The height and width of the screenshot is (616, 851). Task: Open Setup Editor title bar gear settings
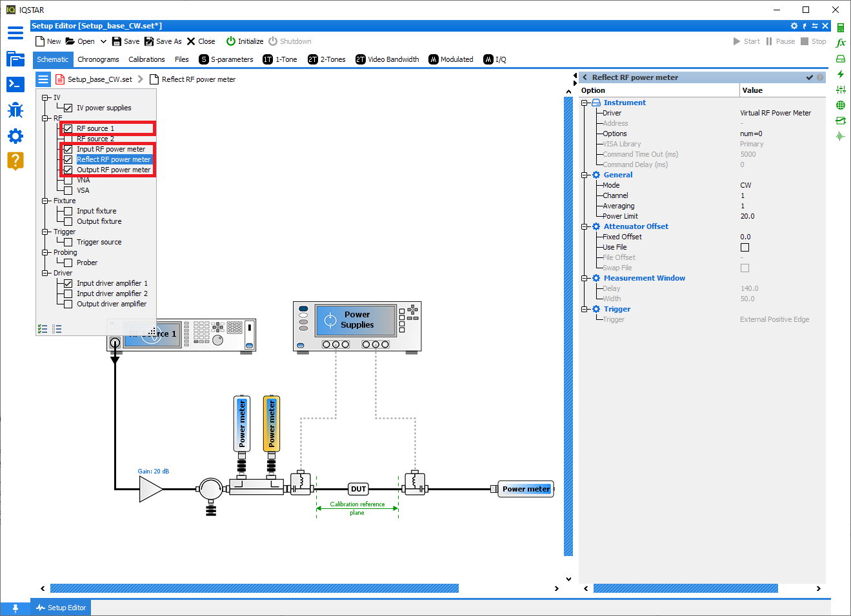coord(794,26)
